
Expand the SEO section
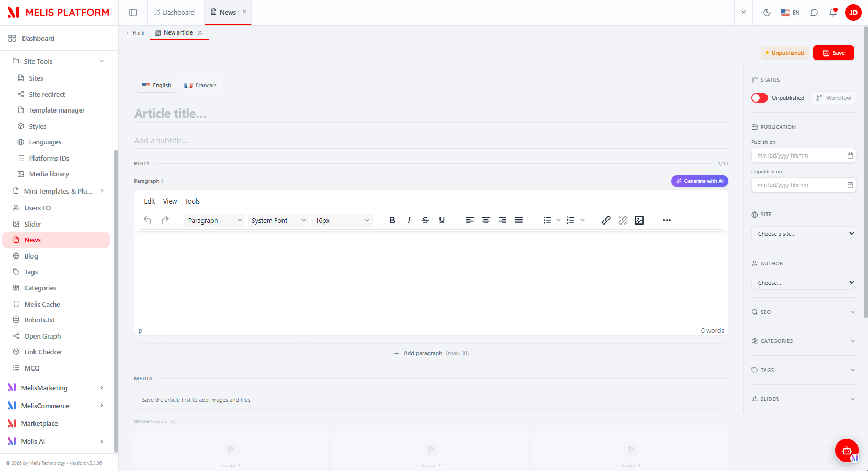click(804, 312)
